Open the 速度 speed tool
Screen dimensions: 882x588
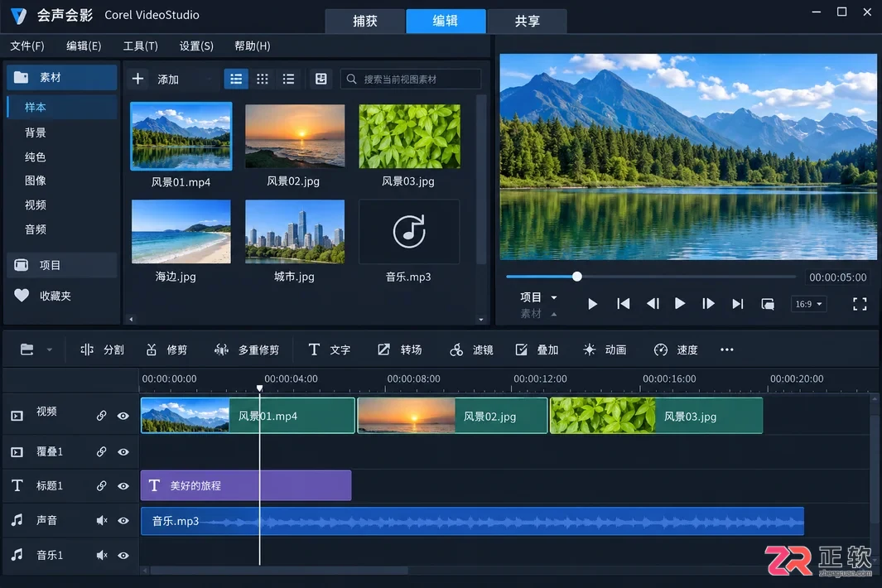point(676,350)
